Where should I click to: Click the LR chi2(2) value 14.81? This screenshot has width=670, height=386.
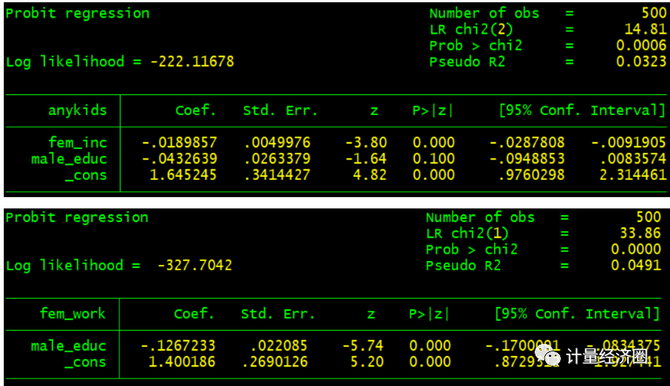coord(645,29)
